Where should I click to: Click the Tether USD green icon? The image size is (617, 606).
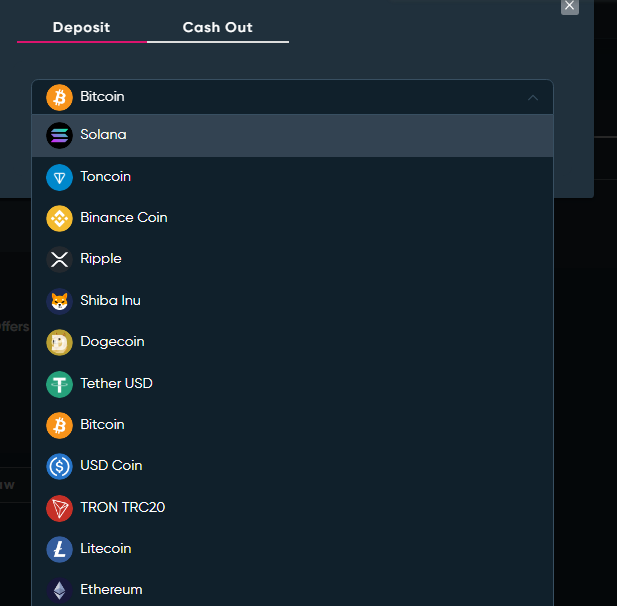click(59, 384)
